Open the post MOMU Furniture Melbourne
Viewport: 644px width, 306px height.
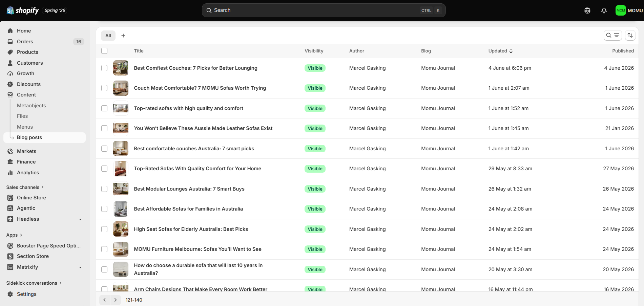click(198, 249)
